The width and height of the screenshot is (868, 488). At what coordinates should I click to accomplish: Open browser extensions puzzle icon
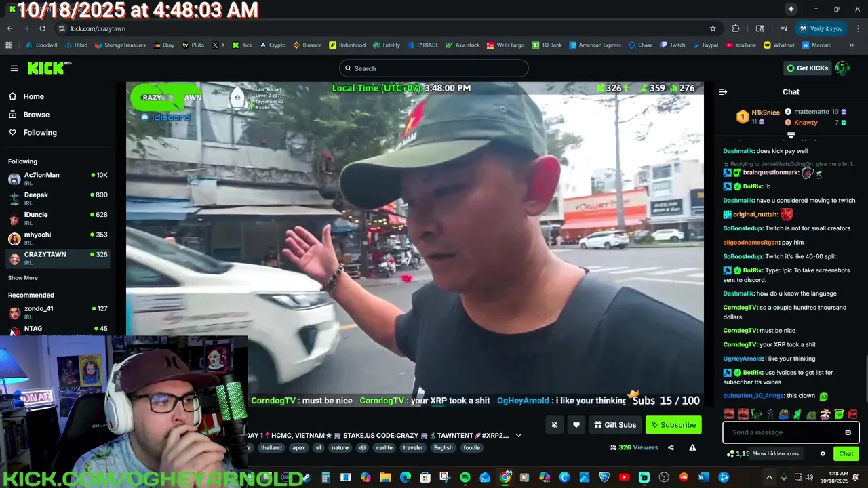click(736, 28)
